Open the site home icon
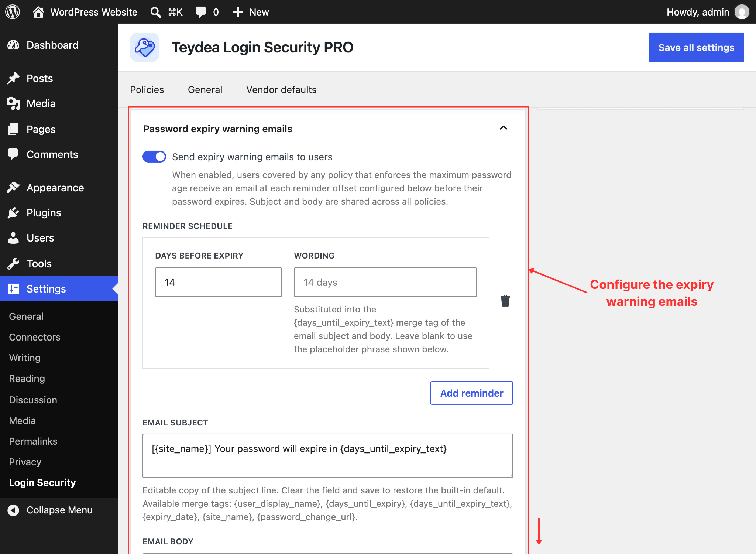 (x=38, y=12)
